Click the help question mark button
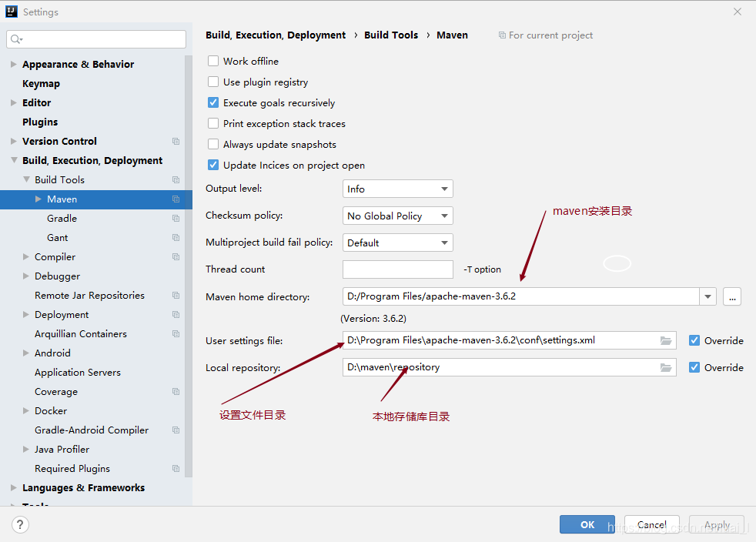 [x=20, y=524]
